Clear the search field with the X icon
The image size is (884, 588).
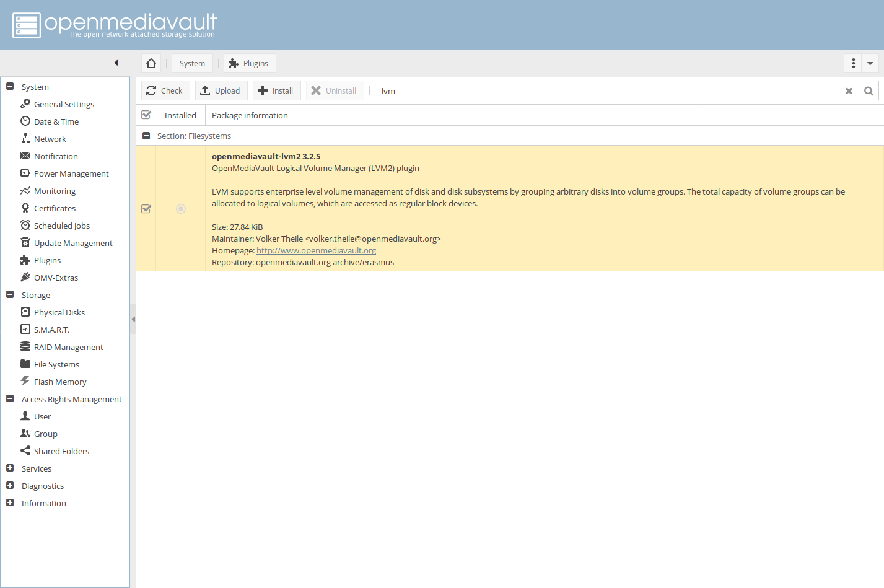pos(849,91)
